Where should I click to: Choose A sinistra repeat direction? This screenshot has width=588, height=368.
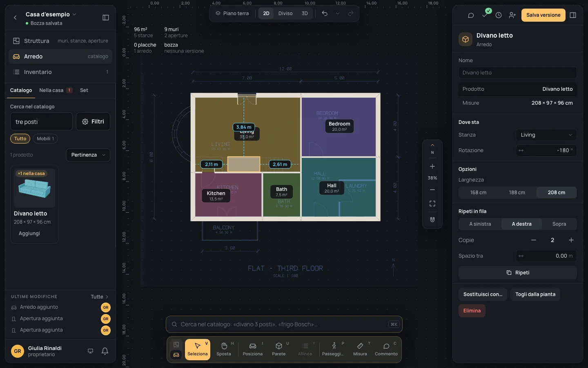pos(480,224)
